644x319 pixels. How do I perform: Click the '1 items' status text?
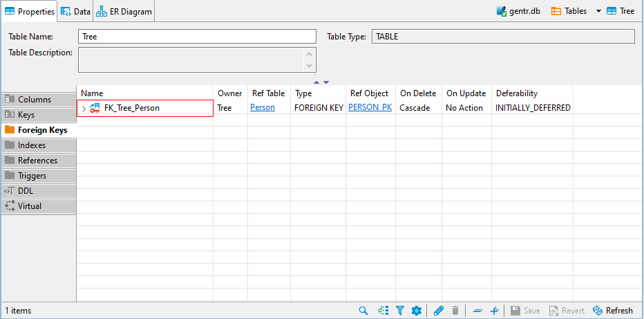(18, 311)
